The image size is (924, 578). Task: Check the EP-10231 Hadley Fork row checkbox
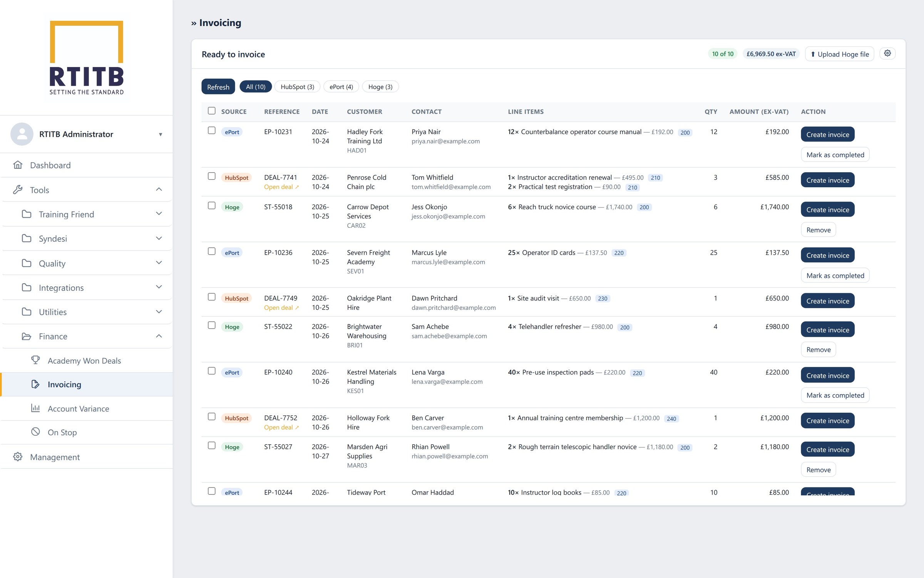pos(211,131)
